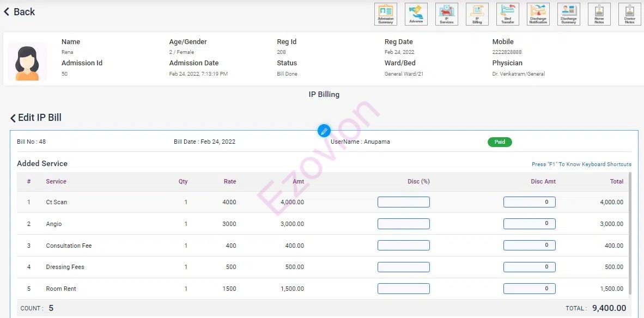Screen dimensions: 644x318
Task: Open the Doctor Notes icon
Action: click(630, 14)
